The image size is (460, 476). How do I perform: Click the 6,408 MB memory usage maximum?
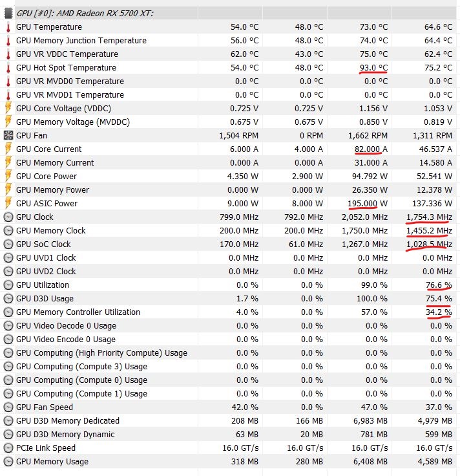click(x=370, y=461)
